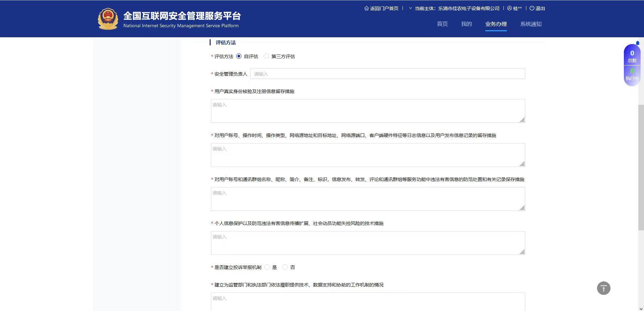Select 是 for 是否建立投诉举报机制
The image size is (644, 311).
pos(267,267)
